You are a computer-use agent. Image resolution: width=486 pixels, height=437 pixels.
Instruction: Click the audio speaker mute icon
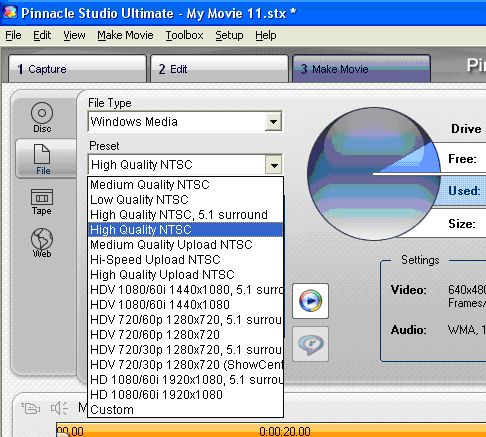[x=59, y=408]
